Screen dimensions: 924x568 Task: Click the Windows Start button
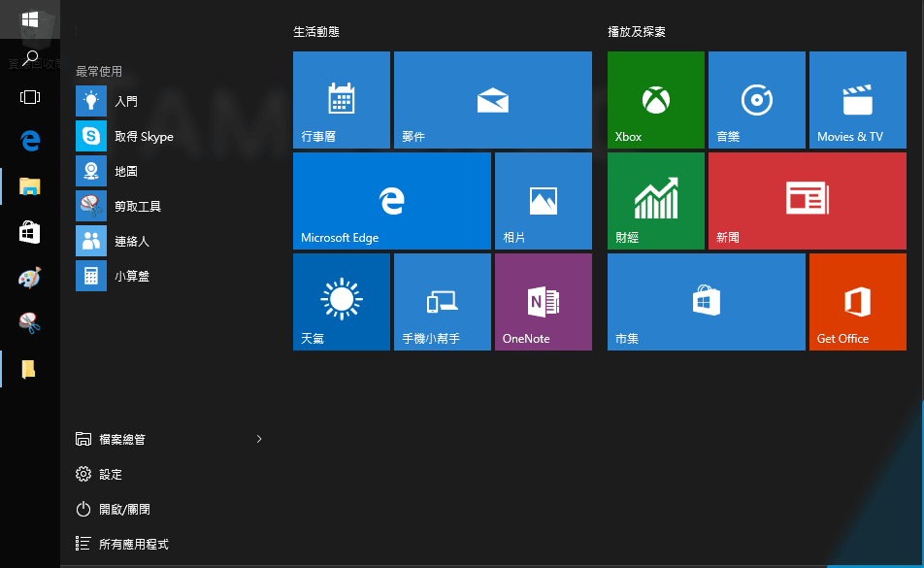point(29,19)
